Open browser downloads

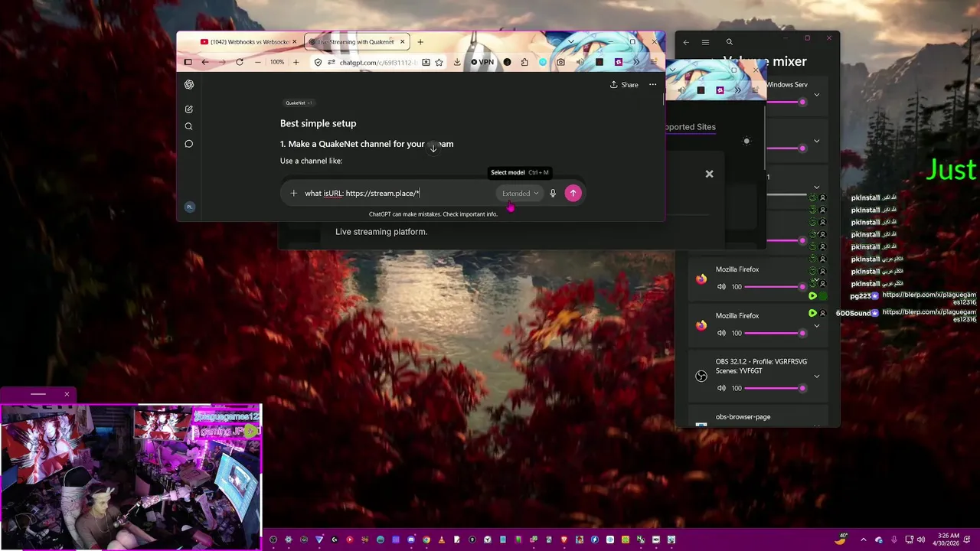click(x=457, y=62)
